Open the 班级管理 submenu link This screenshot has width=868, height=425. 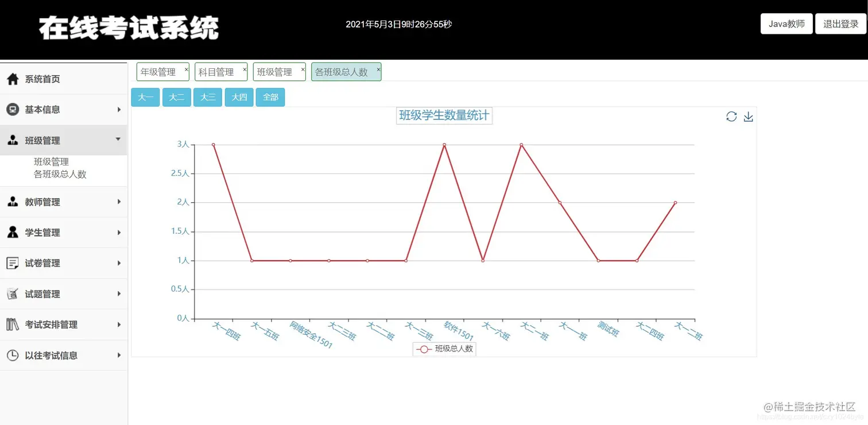tap(52, 162)
